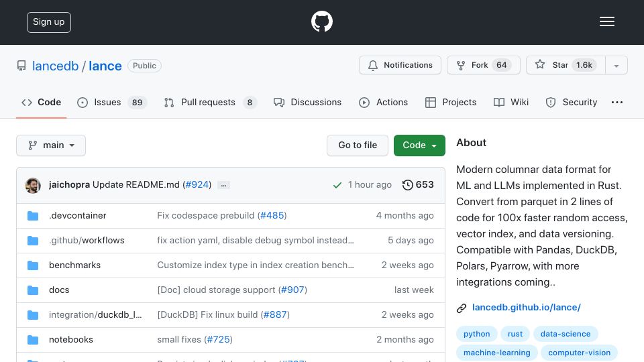This screenshot has height=362, width=644.
Task: Switch to the Security tab
Action: point(572,102)
